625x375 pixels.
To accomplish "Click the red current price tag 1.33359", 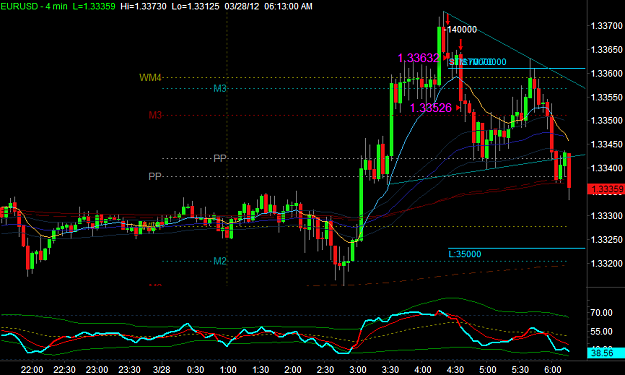I will click(606, 189).
